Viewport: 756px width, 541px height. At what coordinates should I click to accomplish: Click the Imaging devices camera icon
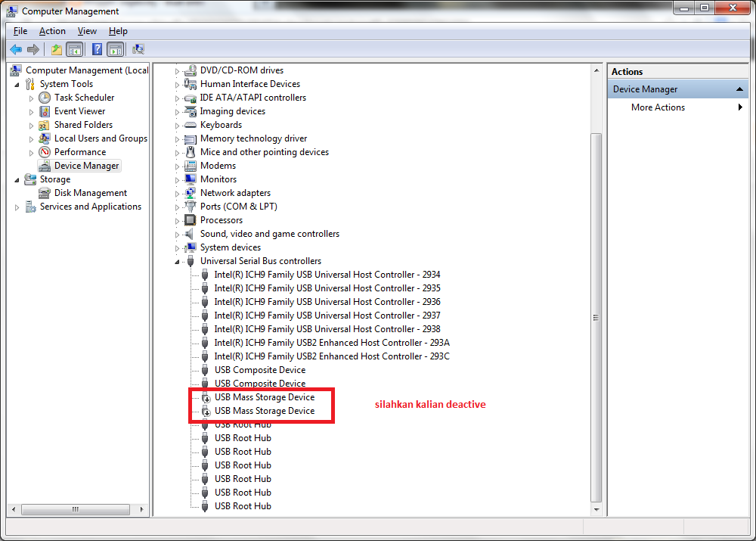(191, 111)
